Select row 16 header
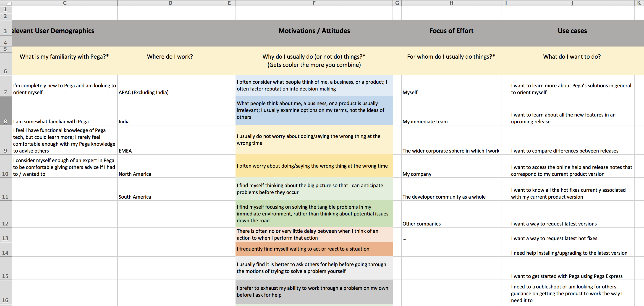The height and width of the screenshot is (306, 644). (x=6, y=292)
